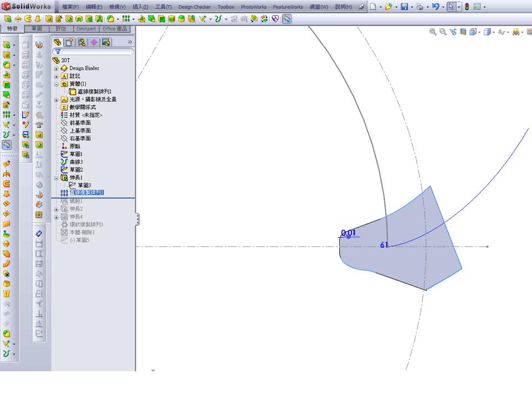Click the Undo arrow icon
The height and width of the screenshot is (399, 532).
click(x=436, y=7)
